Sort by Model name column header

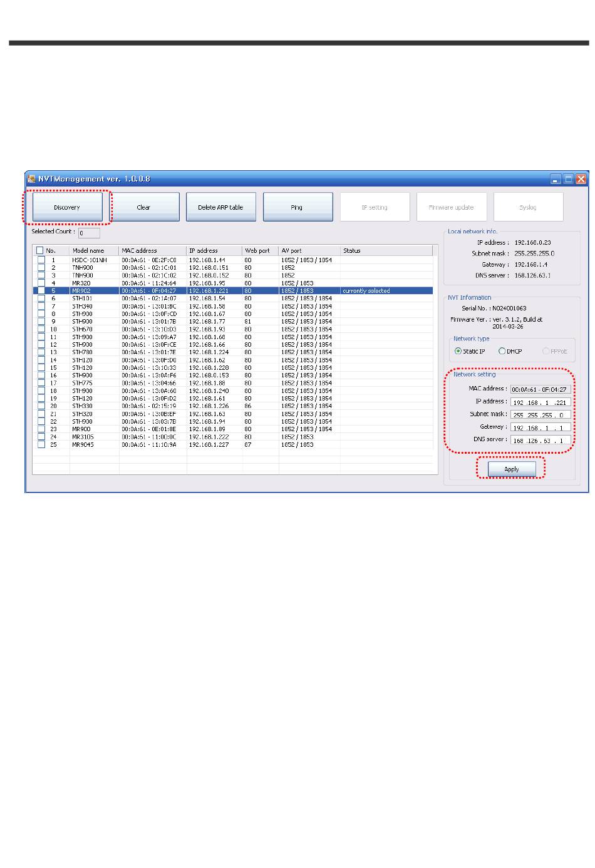point(93,250)
